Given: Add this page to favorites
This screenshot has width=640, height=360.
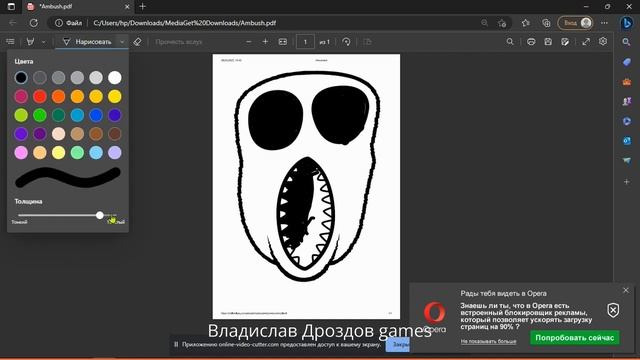Looking at the screenshot, I should pos(502,23).
